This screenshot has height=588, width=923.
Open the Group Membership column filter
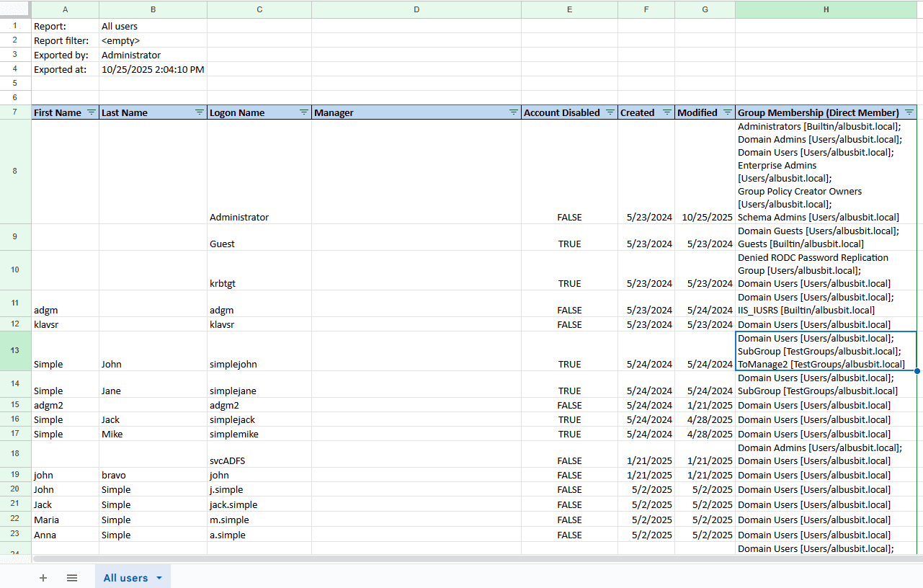click(909, 112)
